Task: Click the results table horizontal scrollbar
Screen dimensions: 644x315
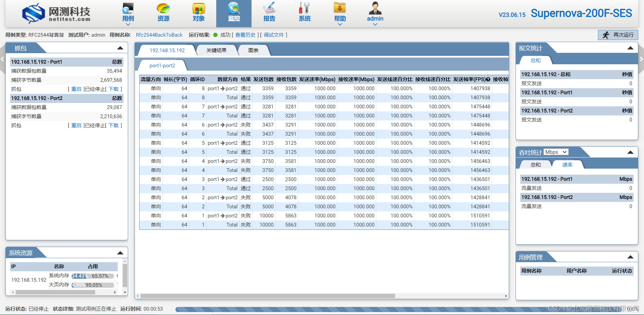Action: (268, 296)
